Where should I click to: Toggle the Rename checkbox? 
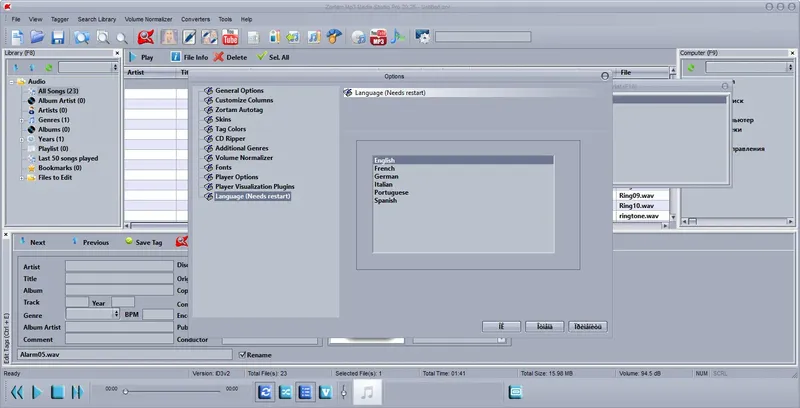pos(242,354)
